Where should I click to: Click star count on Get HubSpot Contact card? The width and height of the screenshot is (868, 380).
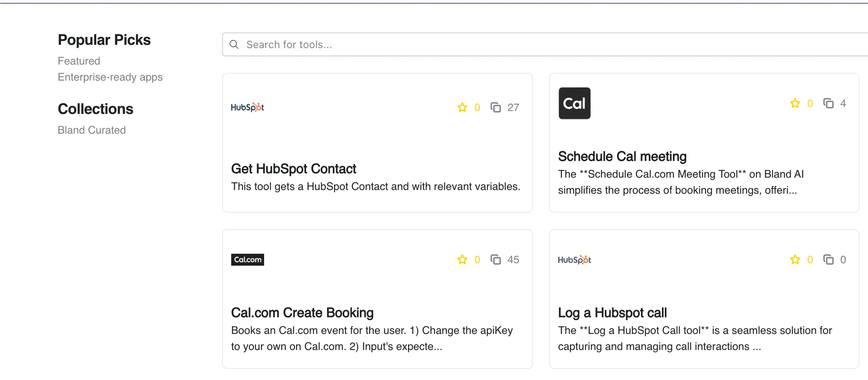477,107
